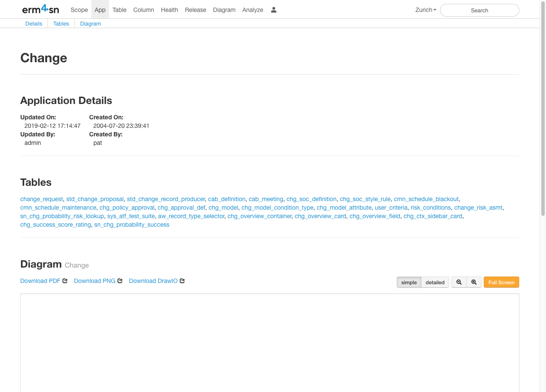The image size is (546, 392).
Task: Select the simple diagram rendering mode
Action: pos(409,282)
